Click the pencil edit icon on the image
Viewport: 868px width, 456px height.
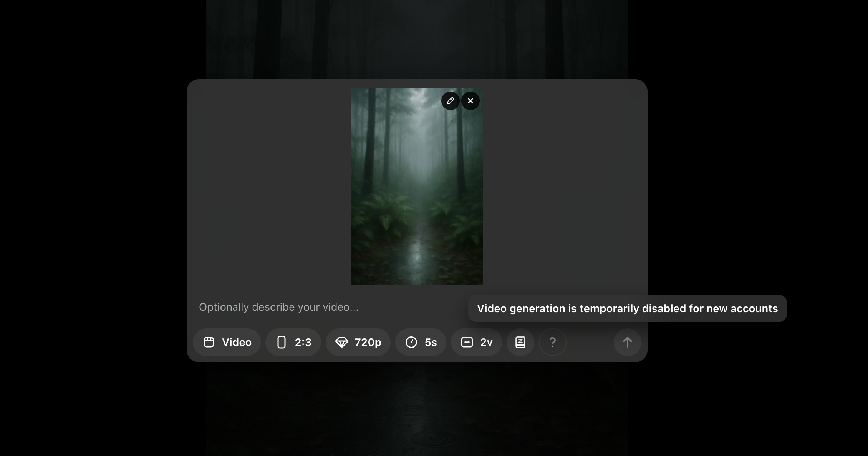click(x=450, y=101)
